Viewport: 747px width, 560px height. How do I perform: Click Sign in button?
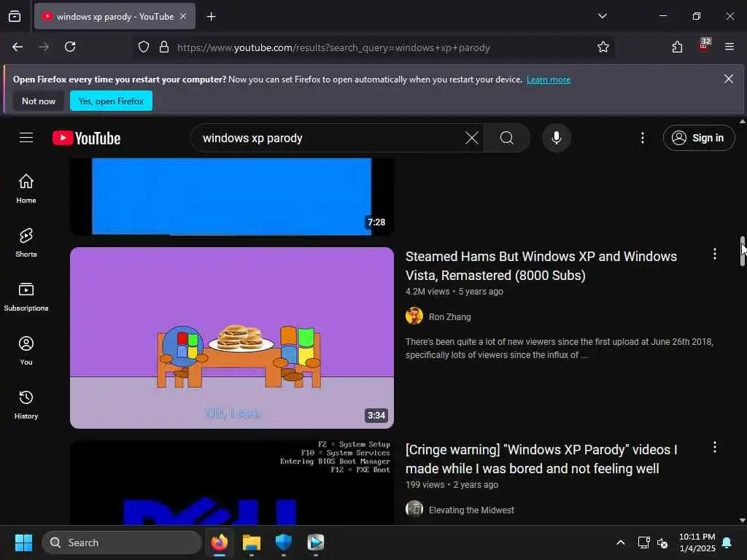pyautogui.click(x=698, y=138)
